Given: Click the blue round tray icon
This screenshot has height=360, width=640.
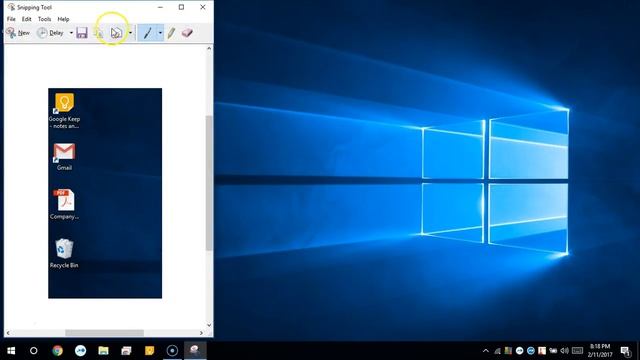Looking at the screenshot, I should coord(531,351).
